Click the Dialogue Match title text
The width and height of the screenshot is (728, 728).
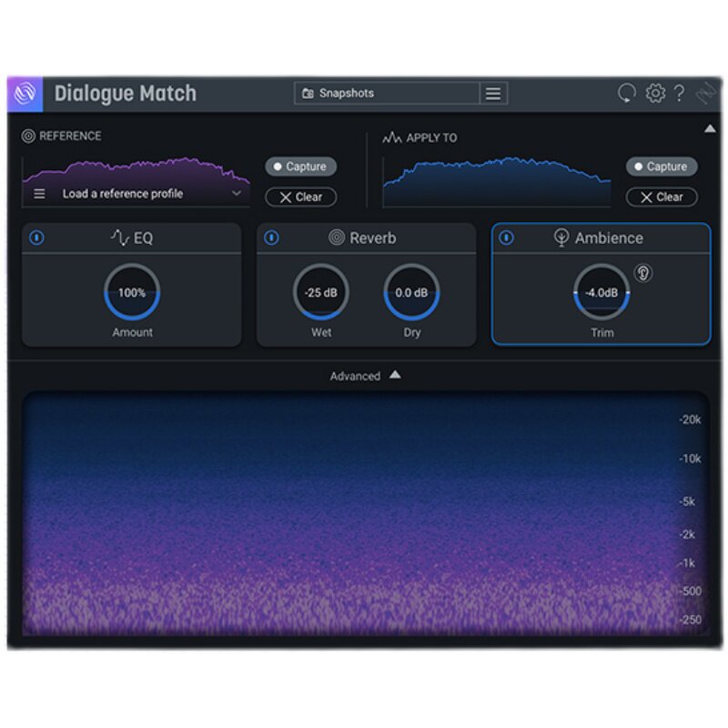[x=126, y=94]
